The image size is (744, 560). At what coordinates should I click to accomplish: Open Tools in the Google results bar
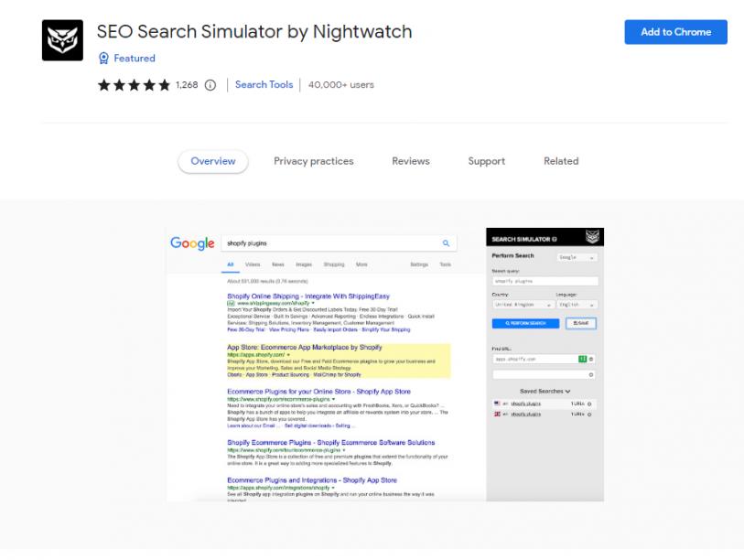(445, 264)
